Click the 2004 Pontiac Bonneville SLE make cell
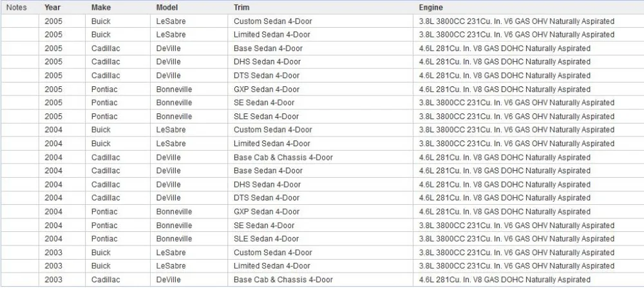The height and width of the screenshot is (288, 644). pos(118,238)
